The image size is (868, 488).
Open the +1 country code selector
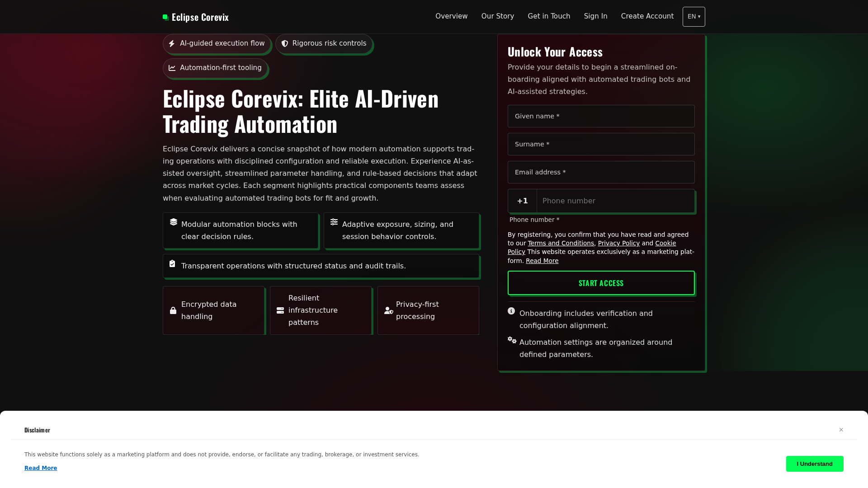point(523,201)
